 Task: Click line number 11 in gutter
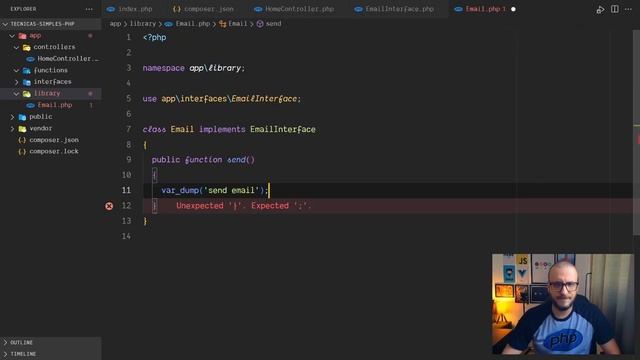126,190
